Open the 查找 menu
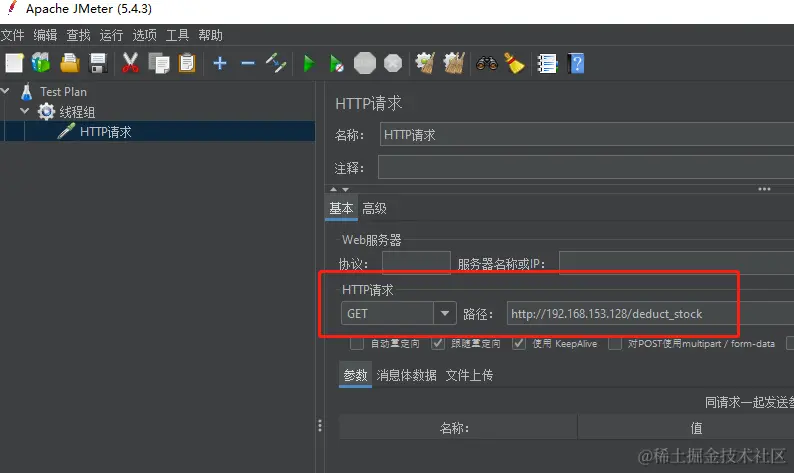The image size is (794, 473). (x=78, y=35)
